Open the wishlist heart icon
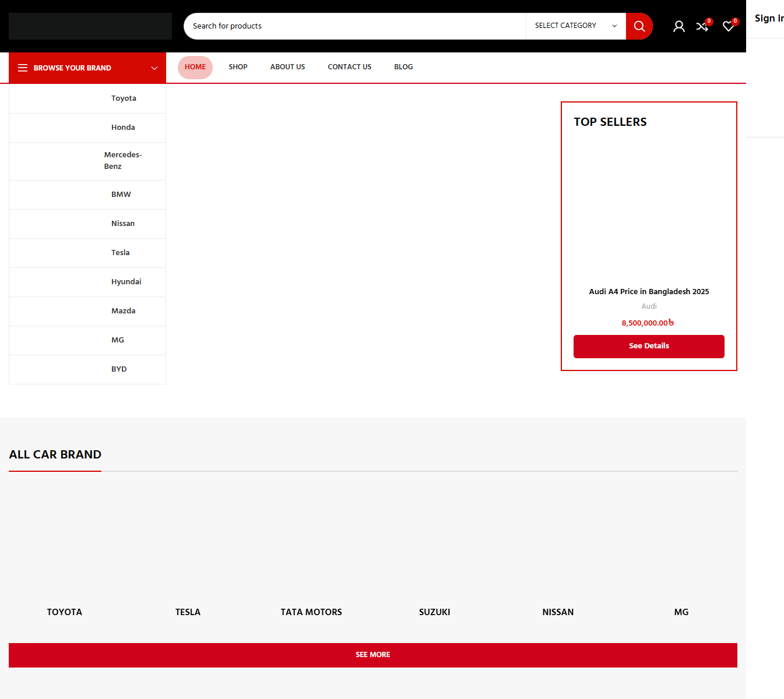 (x=728, y=27)
